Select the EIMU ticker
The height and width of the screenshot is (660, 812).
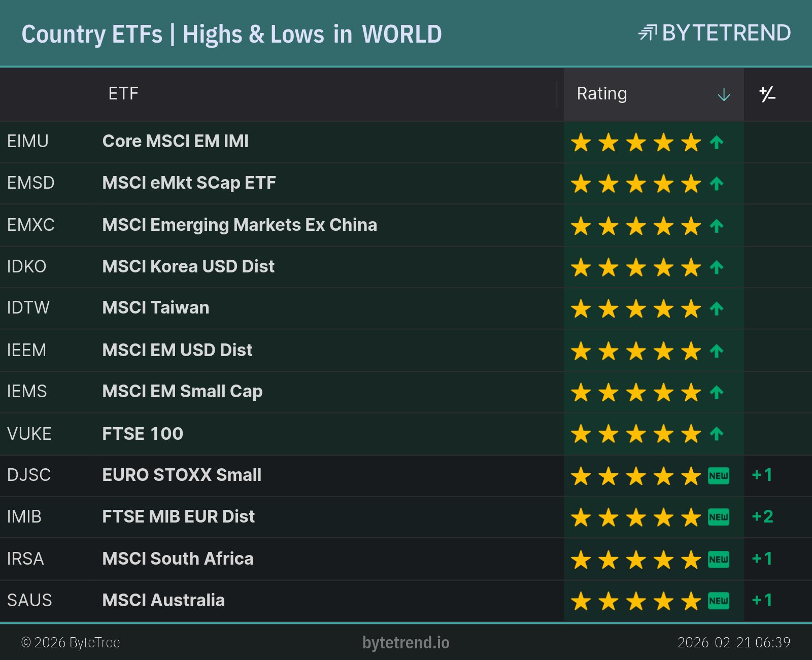pos(28,141)
